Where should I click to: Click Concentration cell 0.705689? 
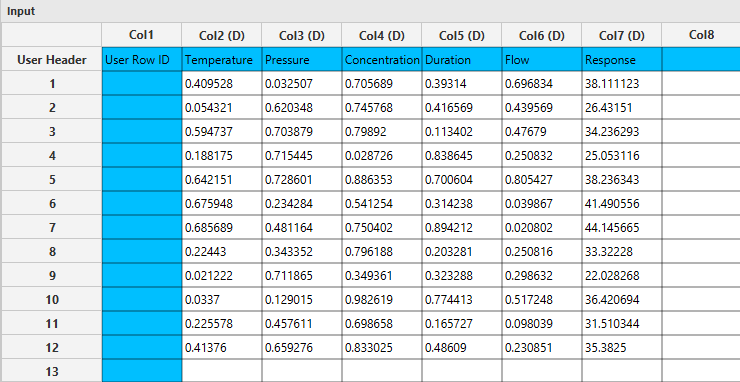[382, 84]
